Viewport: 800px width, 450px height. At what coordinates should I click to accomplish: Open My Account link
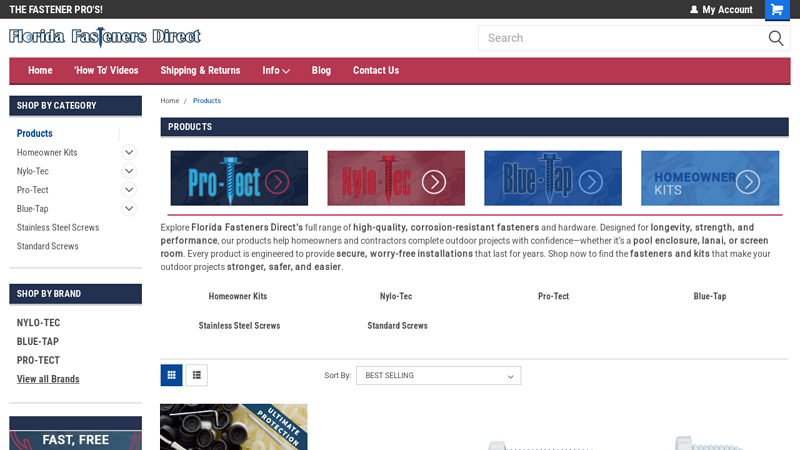(721, 10)
